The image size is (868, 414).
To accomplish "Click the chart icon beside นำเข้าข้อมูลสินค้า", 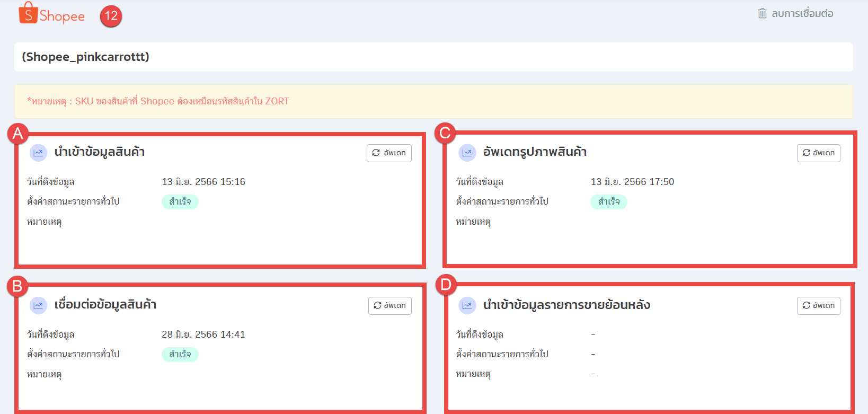I will (x=38, y=153).
